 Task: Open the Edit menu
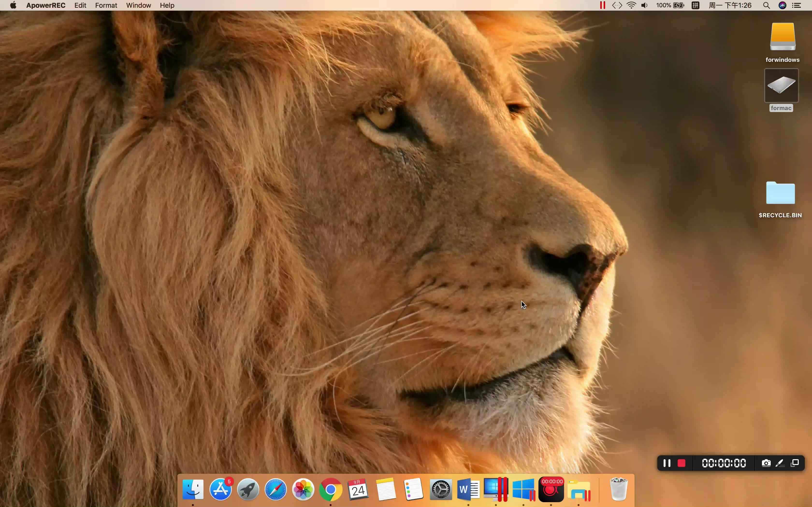[x=80, y=5]
